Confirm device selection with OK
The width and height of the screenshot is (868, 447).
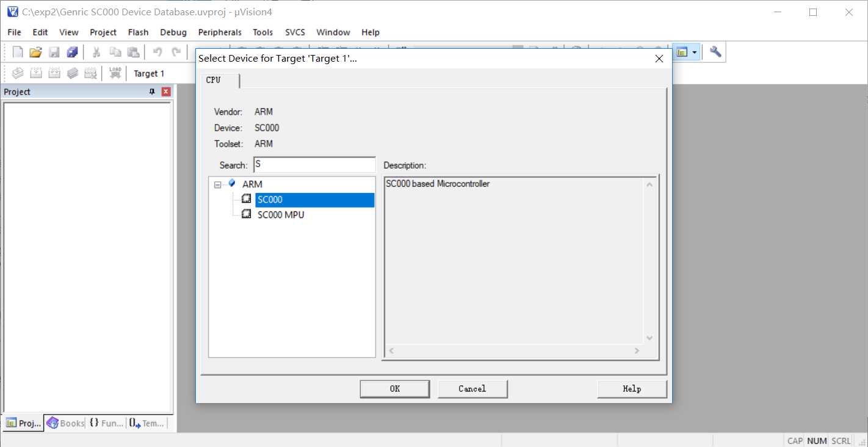[395, 389]
